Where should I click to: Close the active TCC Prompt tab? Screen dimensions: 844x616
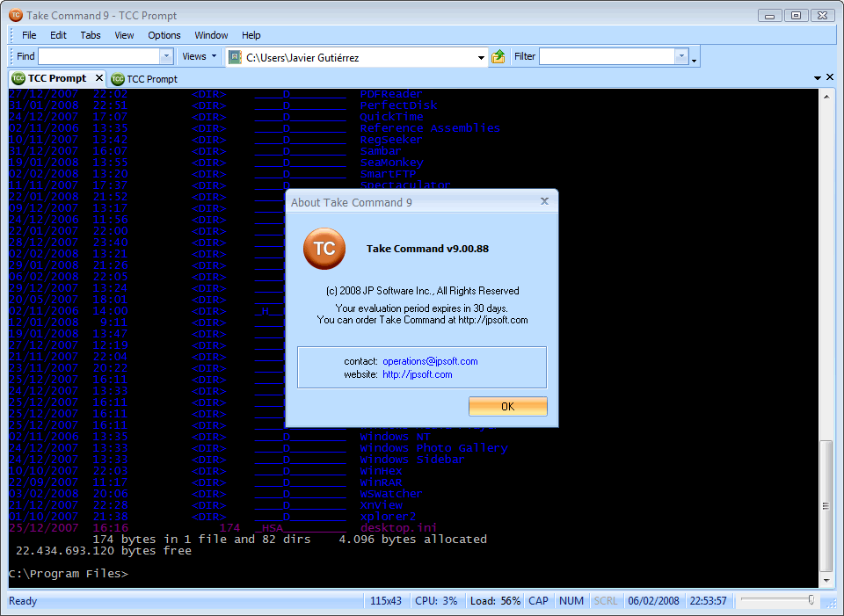point(99,78)
